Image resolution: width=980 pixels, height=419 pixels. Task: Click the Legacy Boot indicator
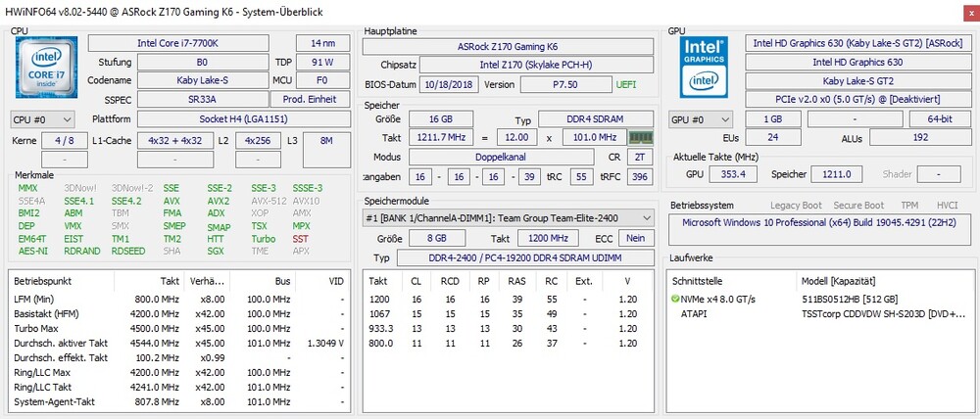[x=796, y=206]
